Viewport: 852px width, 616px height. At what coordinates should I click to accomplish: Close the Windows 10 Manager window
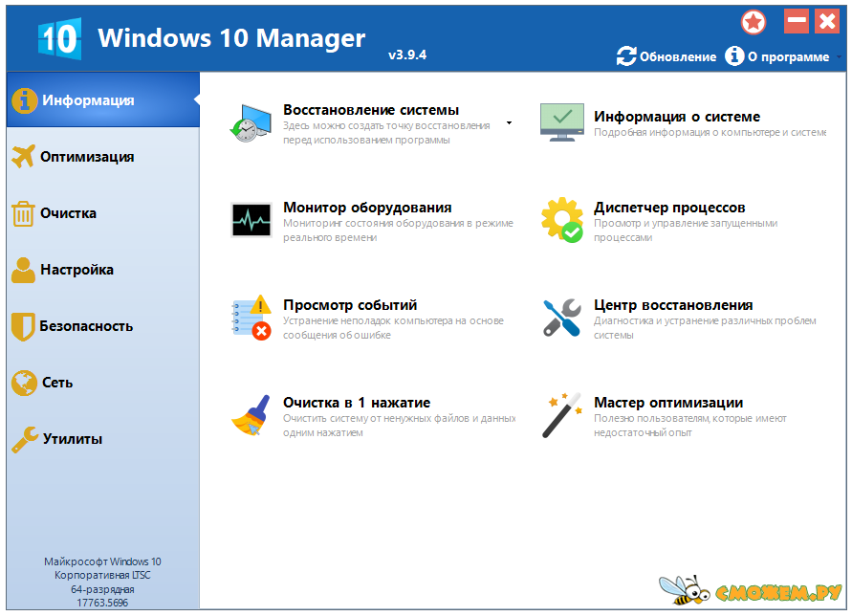pos(827,21)
